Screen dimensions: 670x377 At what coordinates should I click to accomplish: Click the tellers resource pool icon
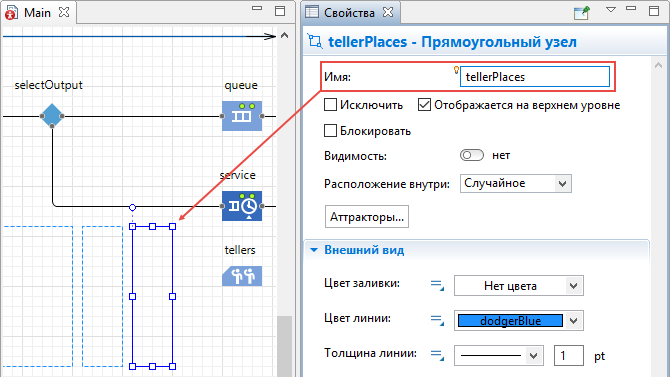[242, 276]
